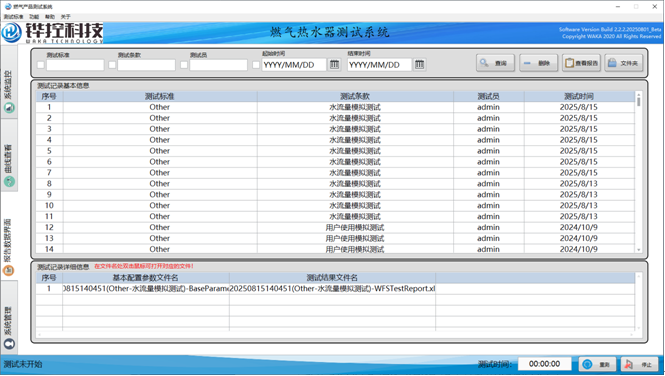Screen dimensions: 665x376
Task: Click the 测试条款 filter input box
Action: tap(146, 65)
